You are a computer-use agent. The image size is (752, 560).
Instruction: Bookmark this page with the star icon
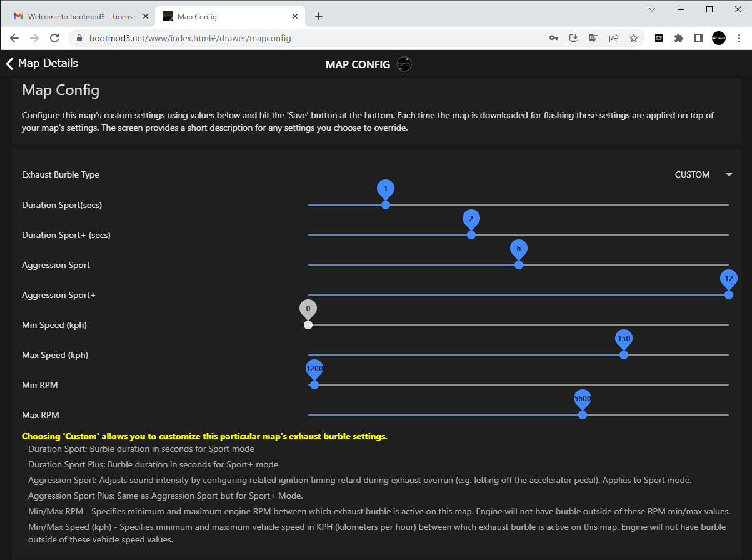pyautogui.click(x=634, y=38)
